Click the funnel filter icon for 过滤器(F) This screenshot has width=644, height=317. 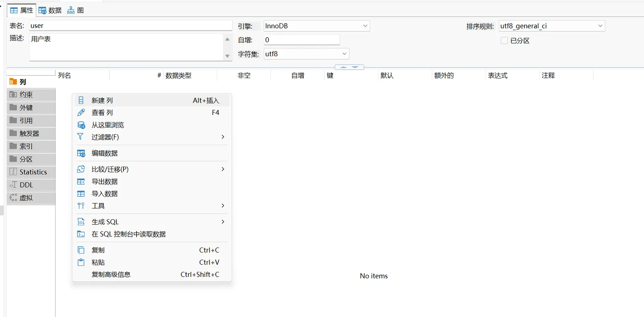[80, 137]
